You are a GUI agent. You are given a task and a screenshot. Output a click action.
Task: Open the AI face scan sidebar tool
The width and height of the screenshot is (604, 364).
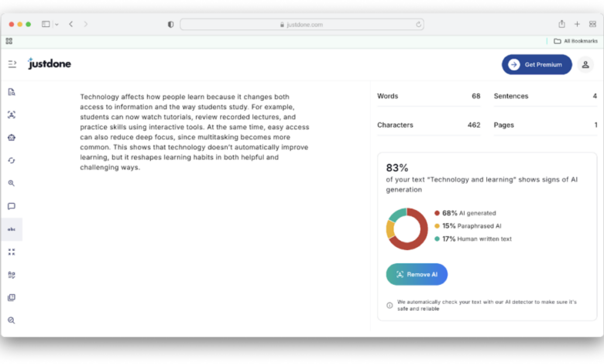click(x=12, y=115)
